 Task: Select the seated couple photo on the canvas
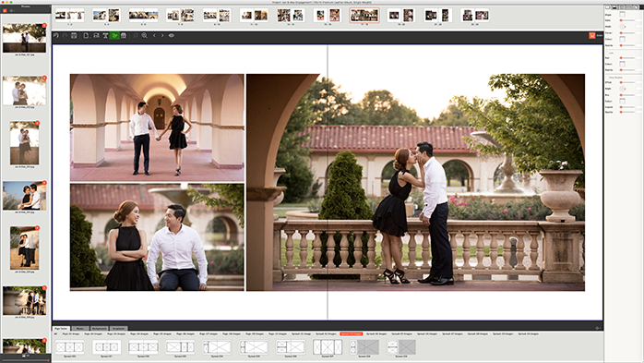[x=157, y=237]
